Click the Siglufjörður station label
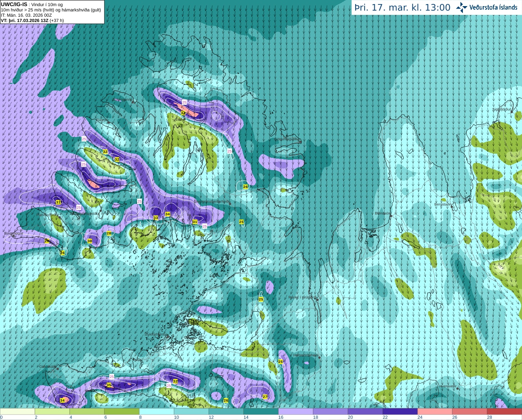 (x=502, y=109)
